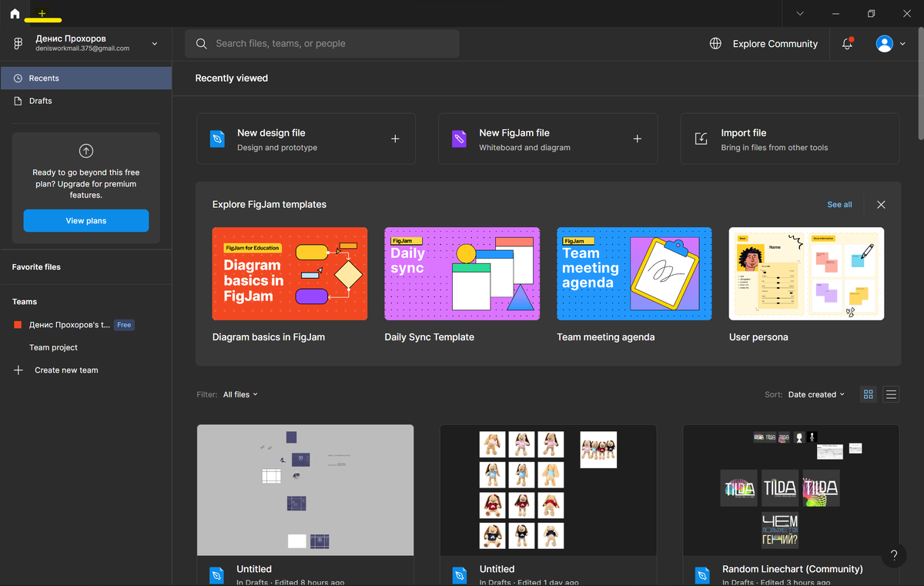Click the title bar dropdown chevron
This screenshot has height=586, width=924.
[x=800, y=14]
